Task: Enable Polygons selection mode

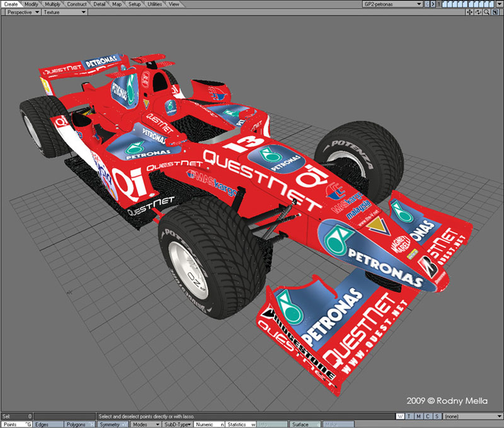Action: coord(79,424)
